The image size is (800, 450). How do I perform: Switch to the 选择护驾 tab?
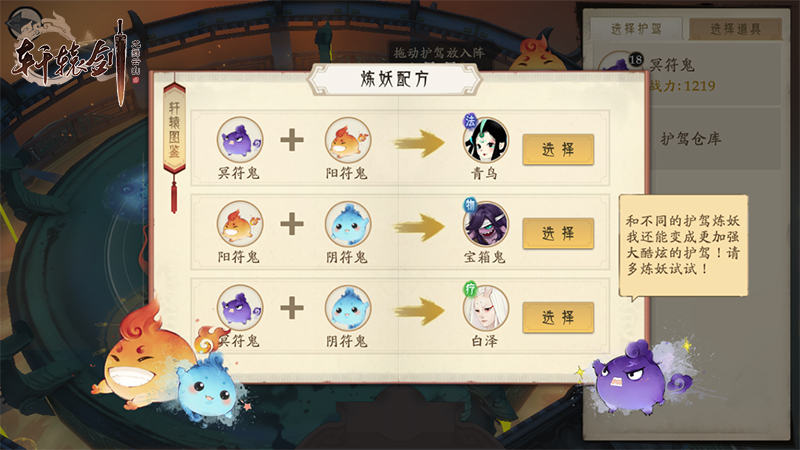[x=636, y=29]
